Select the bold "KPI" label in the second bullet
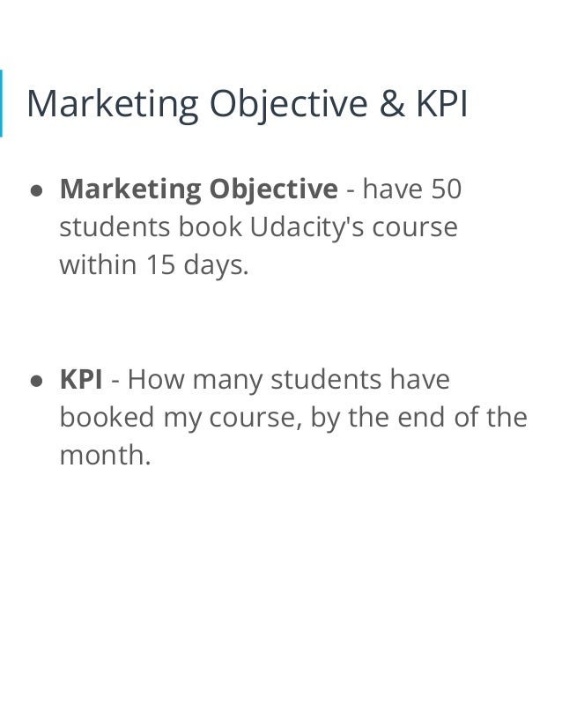This screenshot has height=728, width=562. click(81, 379)
